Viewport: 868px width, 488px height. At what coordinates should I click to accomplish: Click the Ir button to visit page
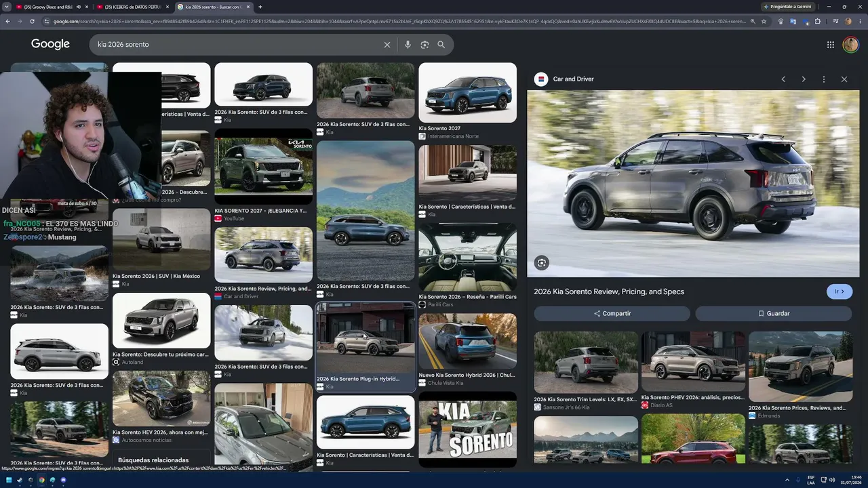click(x=840, y=291)
